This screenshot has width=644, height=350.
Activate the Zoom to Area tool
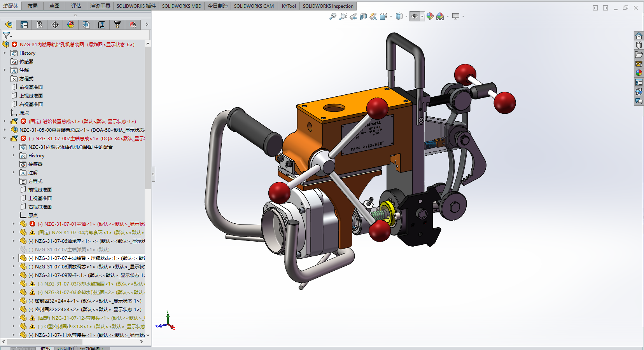[343, 16]
